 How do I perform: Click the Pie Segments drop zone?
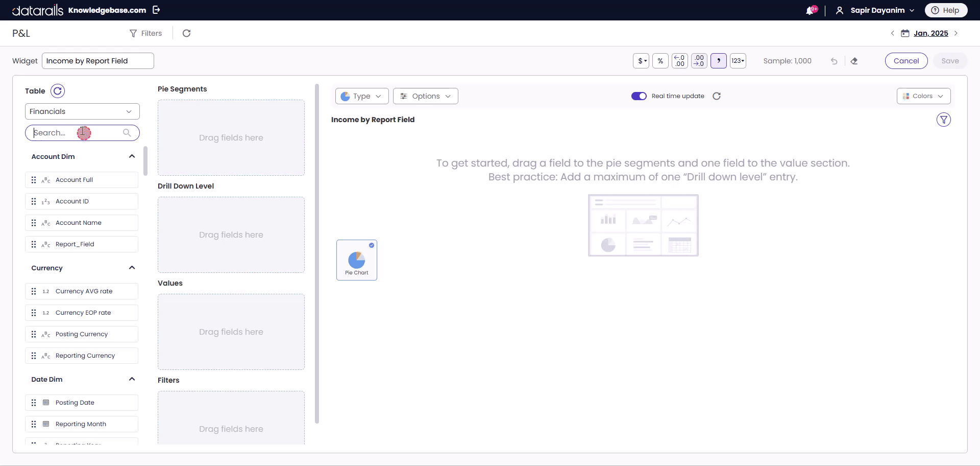pos(231,138)
